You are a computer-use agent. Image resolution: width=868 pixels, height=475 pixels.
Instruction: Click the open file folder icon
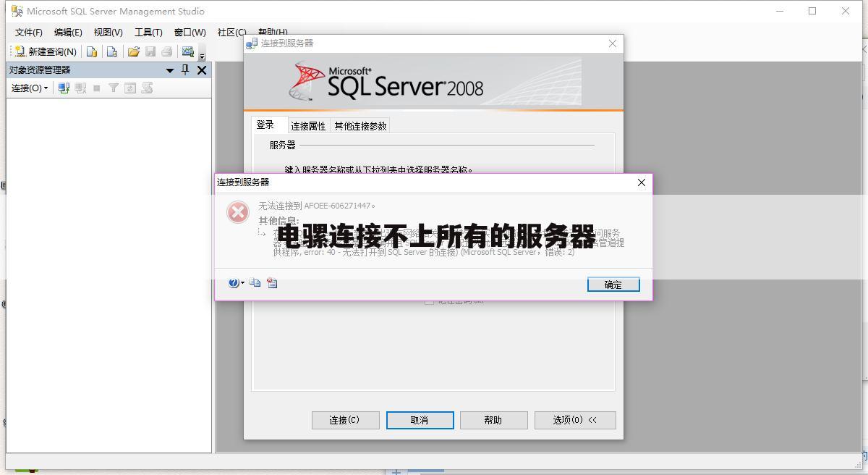click(133, 51)
